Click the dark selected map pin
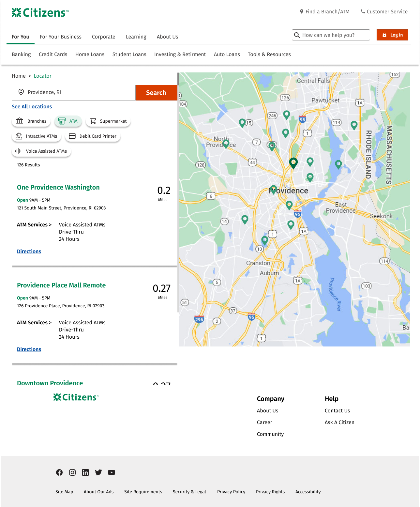The image size is (420, 507). [x=293, y=162]
